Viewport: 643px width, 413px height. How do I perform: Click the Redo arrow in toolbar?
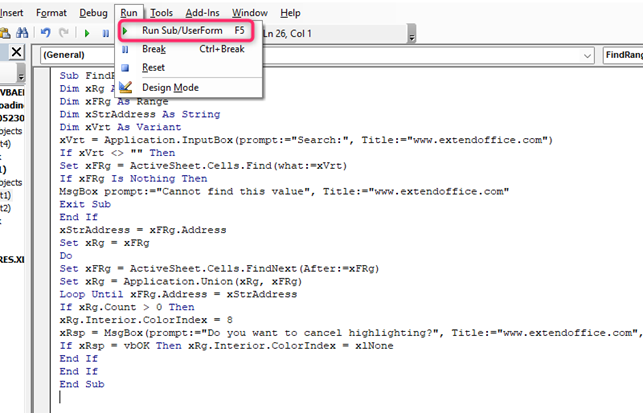click(63, 33)
